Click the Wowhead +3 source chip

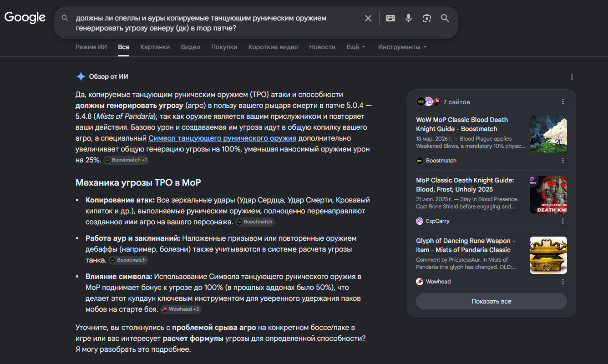tap(181, 309)
